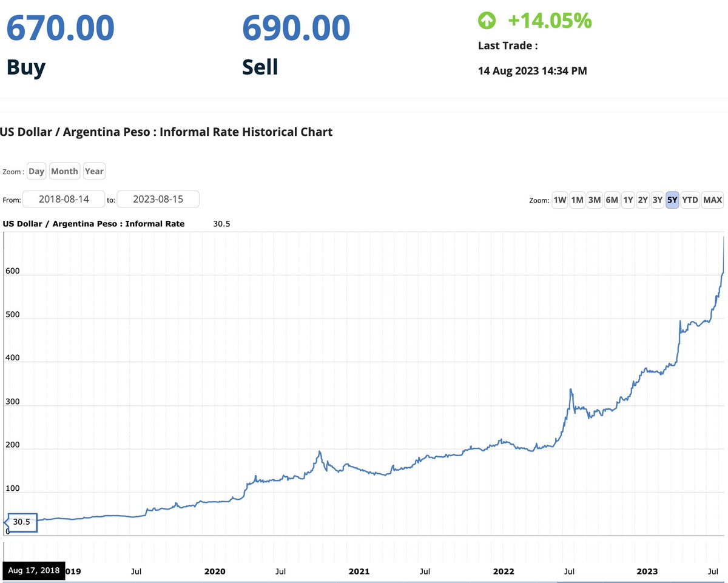Select the MAX zoom range
Screen dimensions: 728x583
[712, 200]
